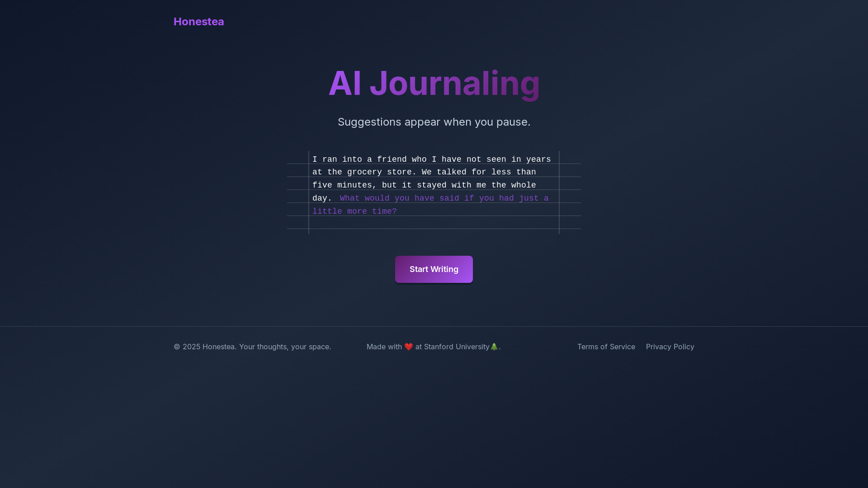868x488 pixels.
Task: Click the AI Journaling heading
Action: pos(434,83)
